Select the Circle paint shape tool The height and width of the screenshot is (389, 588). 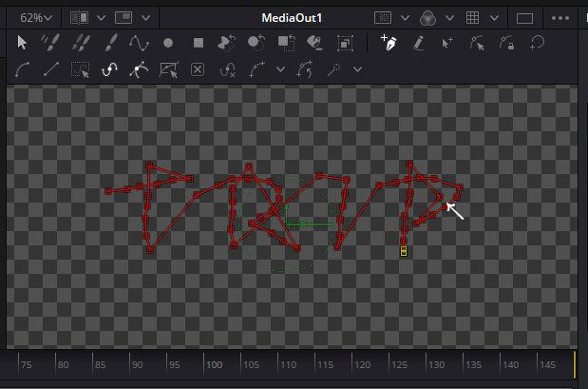(168, 43)
